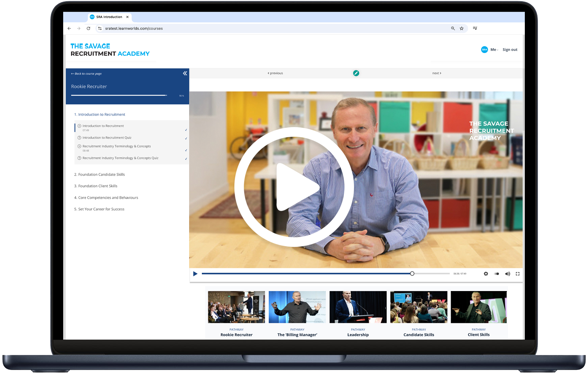The image size is (588, 374).
Task: Open the media control icon in browser toolbar
Action: (x=475, y=28)
